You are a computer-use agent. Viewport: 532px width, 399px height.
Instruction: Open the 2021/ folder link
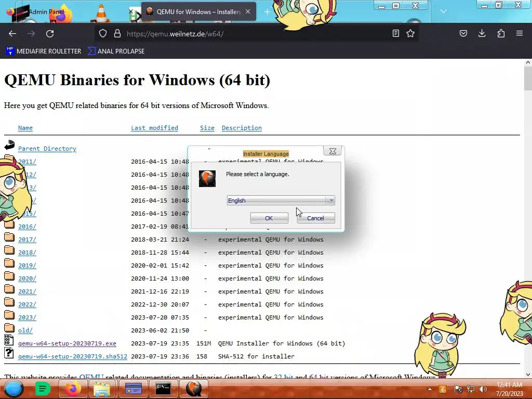tap(27, 291)
